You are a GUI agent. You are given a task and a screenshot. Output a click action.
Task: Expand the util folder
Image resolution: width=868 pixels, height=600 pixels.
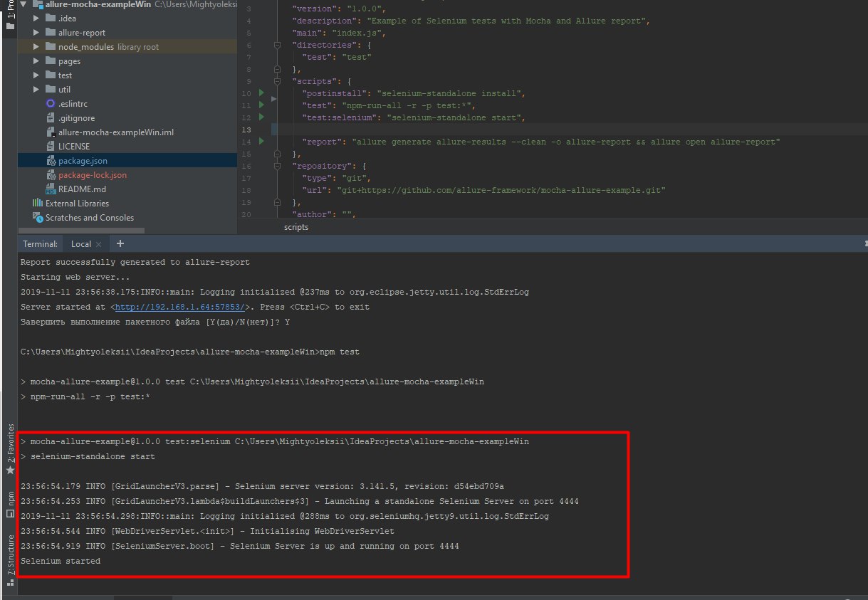[x=36, y=90]
